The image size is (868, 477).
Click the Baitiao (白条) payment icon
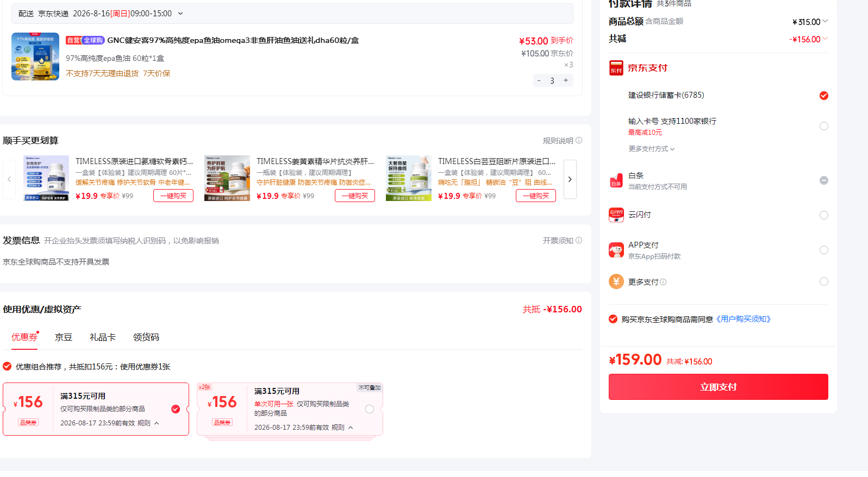pos(616,180)
